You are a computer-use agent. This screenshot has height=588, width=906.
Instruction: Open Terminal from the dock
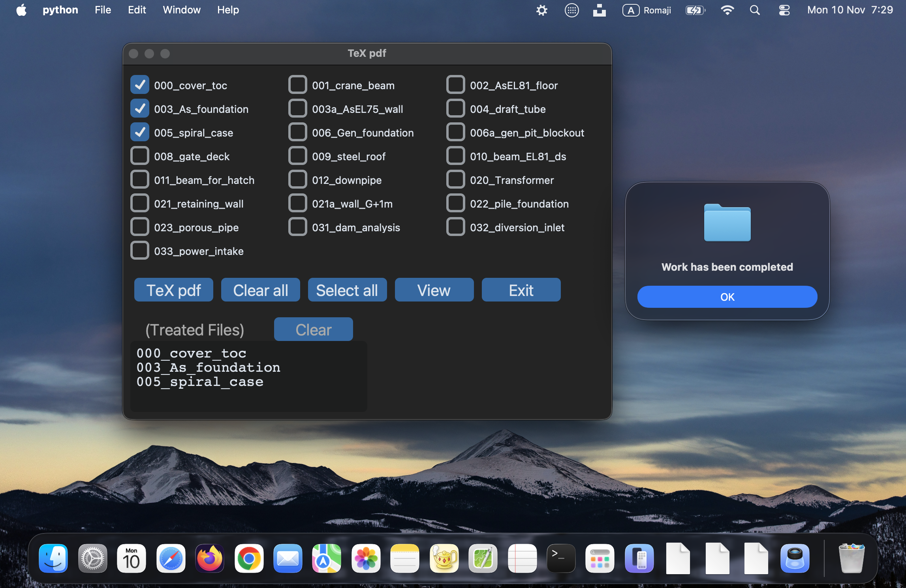click(561, 559)
